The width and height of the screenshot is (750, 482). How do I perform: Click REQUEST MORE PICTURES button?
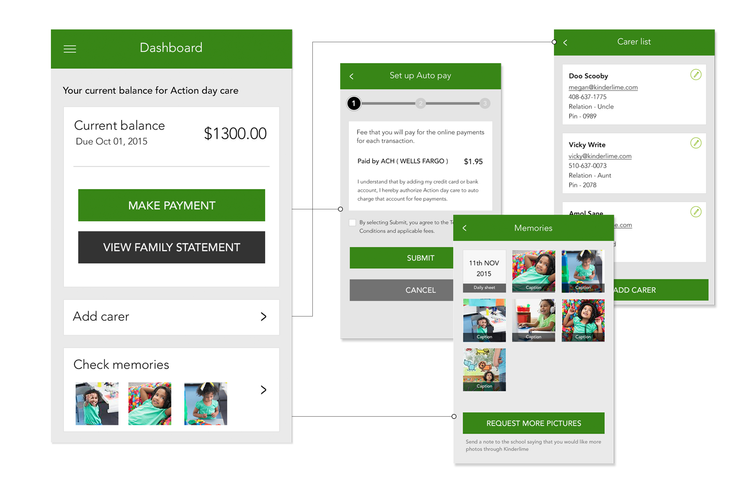533,423
